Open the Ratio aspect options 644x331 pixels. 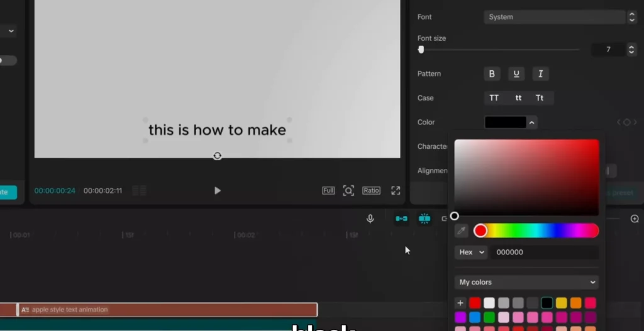(x=371, y=190)
